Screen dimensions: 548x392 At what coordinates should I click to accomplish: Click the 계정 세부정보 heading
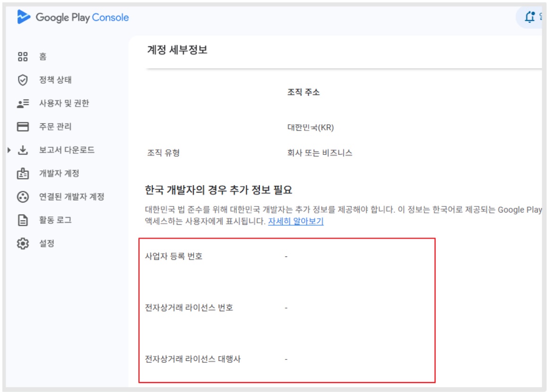coord(177,50)
